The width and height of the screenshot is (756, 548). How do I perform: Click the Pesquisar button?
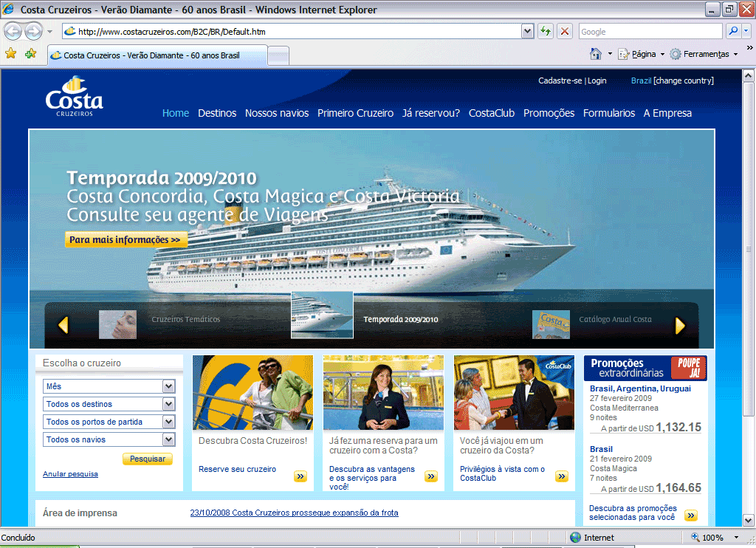pyautogui.click(x=148, y=459)
